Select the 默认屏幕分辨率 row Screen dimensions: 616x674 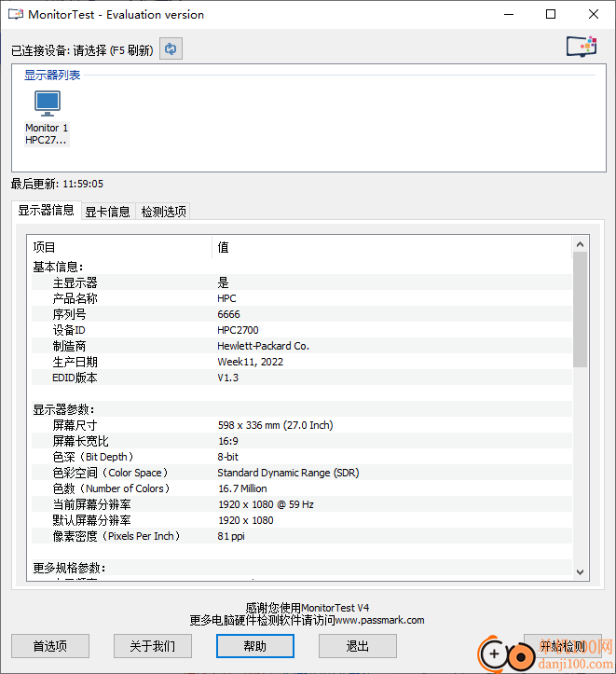302,520
